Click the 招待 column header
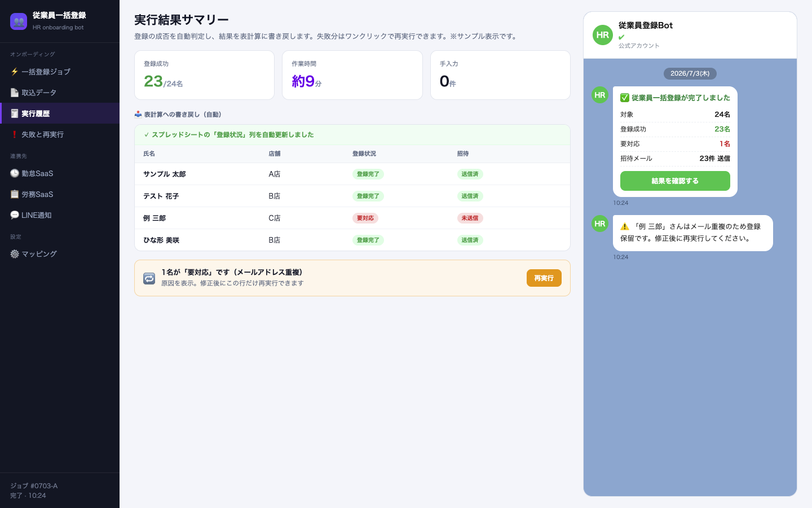Screen dimensions: 812x508 (x=463, y=154)
